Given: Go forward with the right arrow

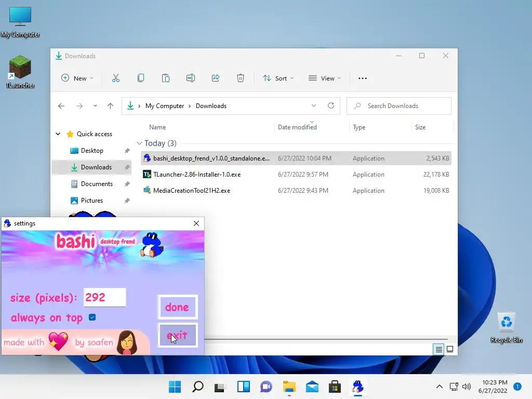Looking at the screenshot, I should point(79,106).
